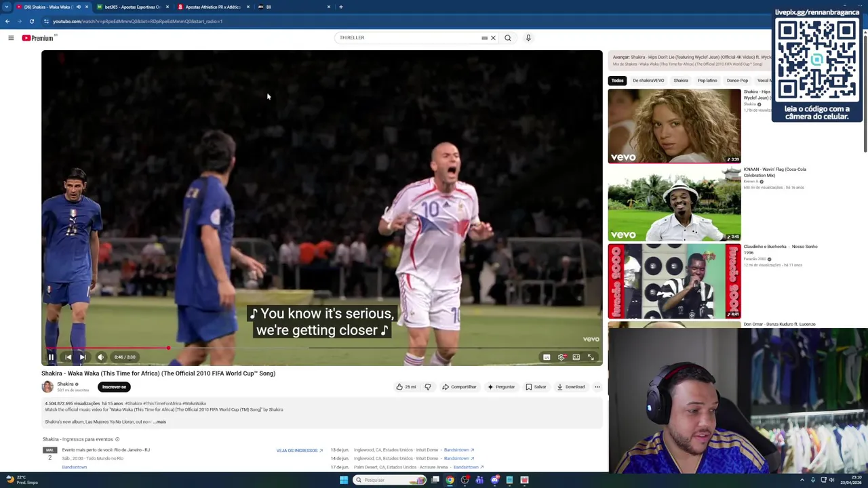Switch to Apostas Athletico PR browser tab
Viewport: 868px width, 488px height.
point(213,7)
